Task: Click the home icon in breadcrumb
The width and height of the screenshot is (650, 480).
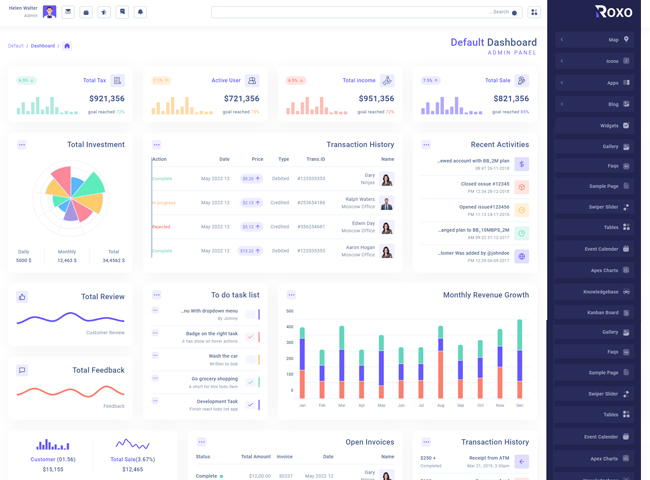Action: (x=67, y=46)
